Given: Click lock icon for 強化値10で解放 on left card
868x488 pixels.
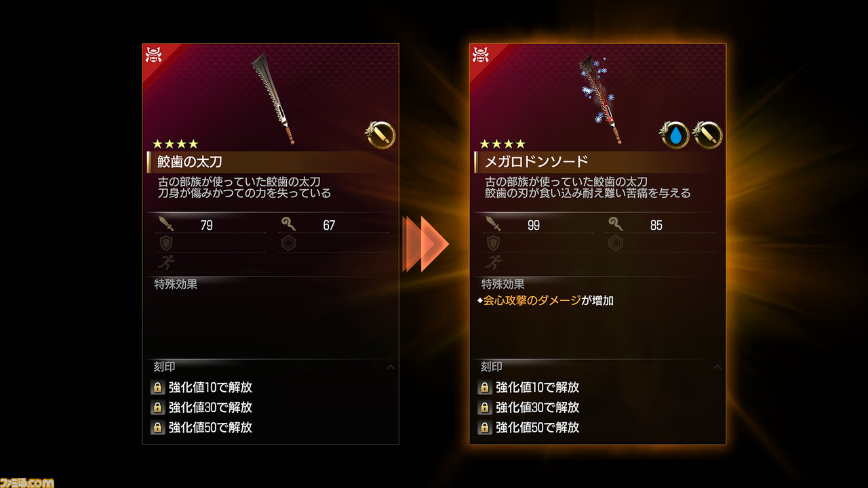Looking at the screenshot, I should [x=157, y=388].
